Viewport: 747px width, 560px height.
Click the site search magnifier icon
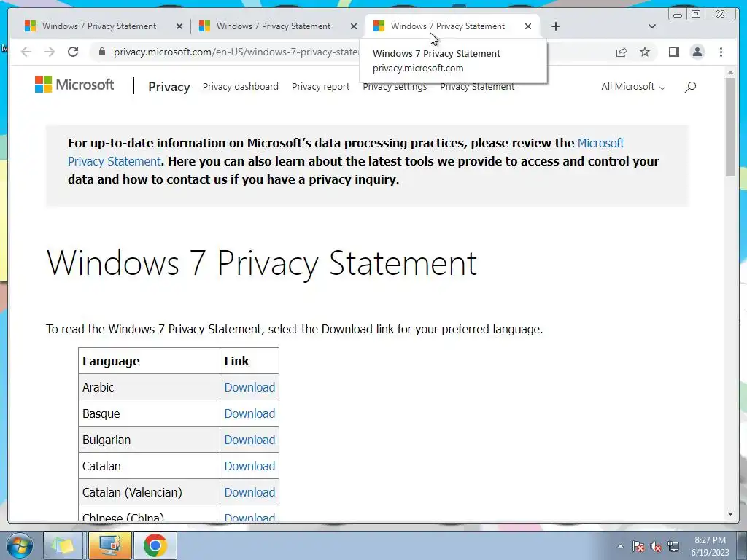point(690,87)
